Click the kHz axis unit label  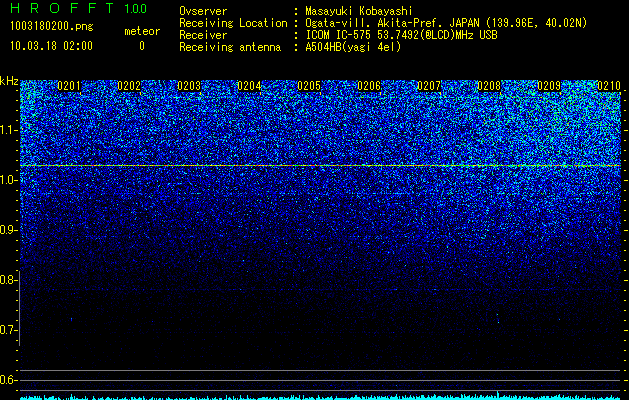tap(9, 81)
